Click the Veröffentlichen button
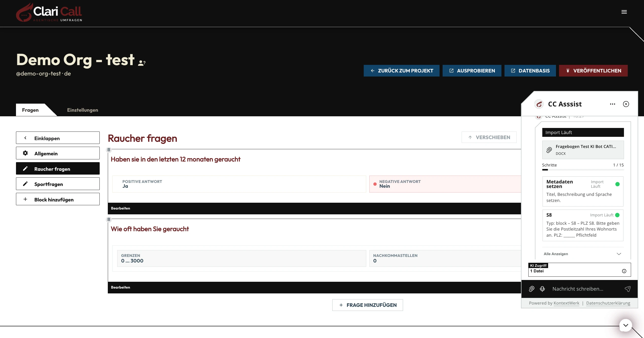 (x=593, y=71)
